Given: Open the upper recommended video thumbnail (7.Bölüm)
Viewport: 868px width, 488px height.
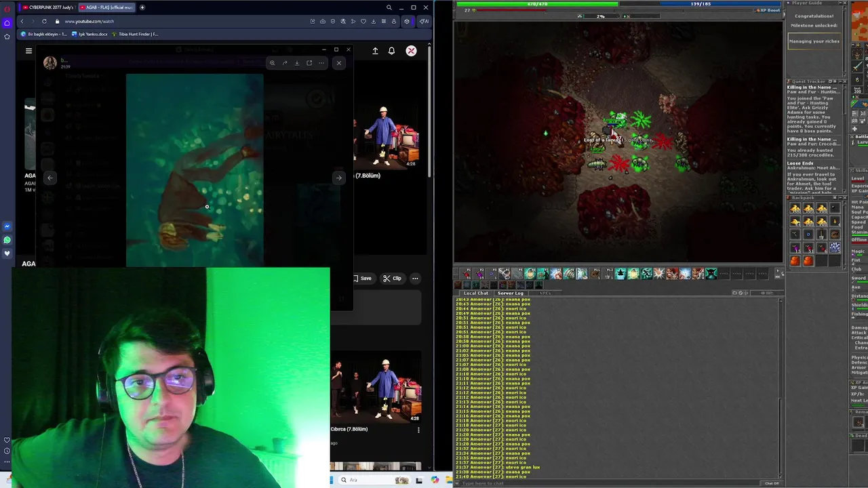Looking at the screenshot, I should point(386,136).
